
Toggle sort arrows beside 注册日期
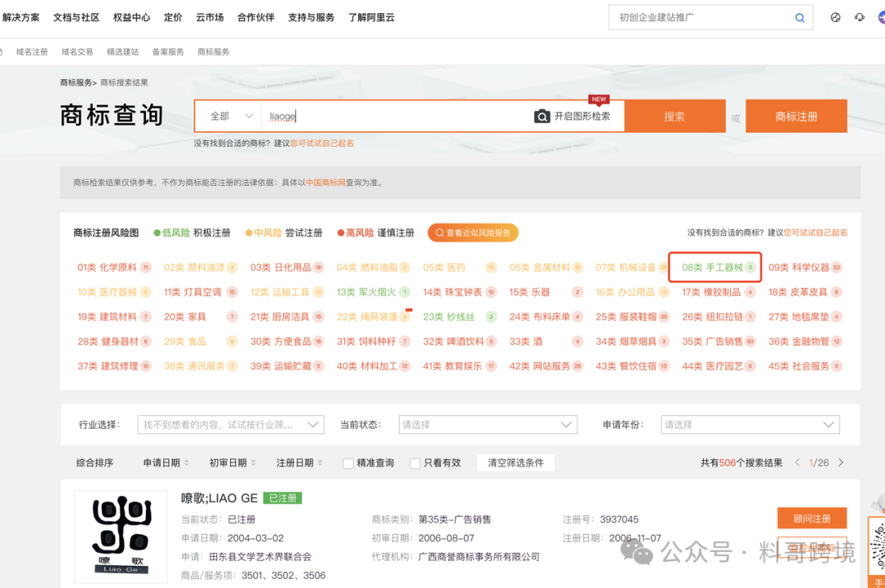(320, 463)
